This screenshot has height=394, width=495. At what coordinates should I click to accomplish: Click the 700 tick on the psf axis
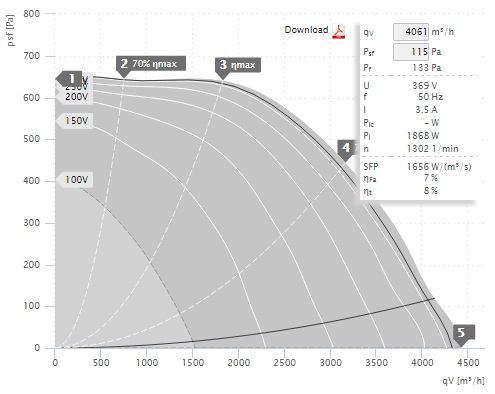31,56
